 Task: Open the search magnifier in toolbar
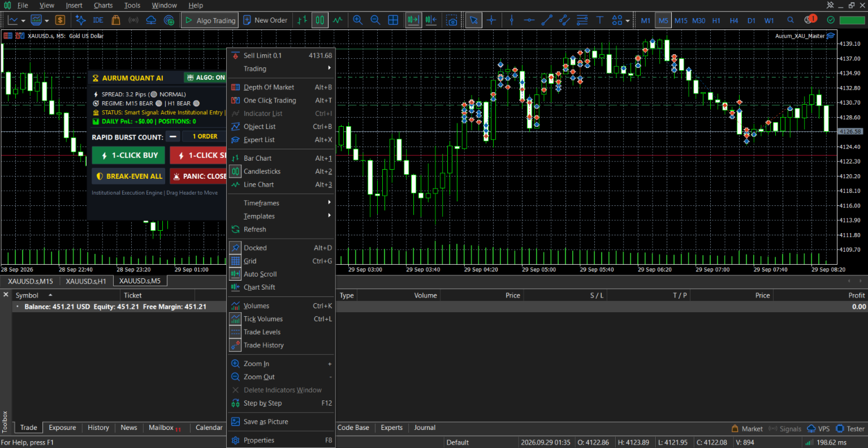tap(791, 20)
